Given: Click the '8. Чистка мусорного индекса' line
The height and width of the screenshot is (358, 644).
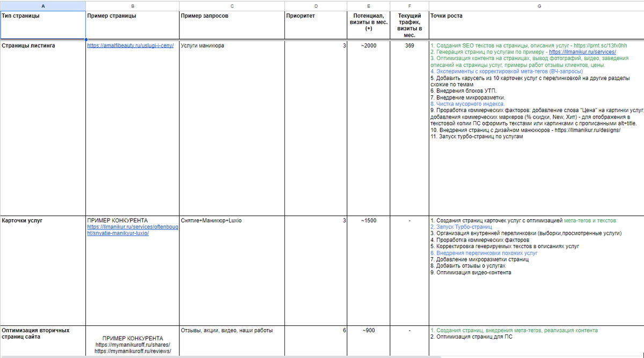Looking at the screenshot, I should coord(467,103).
